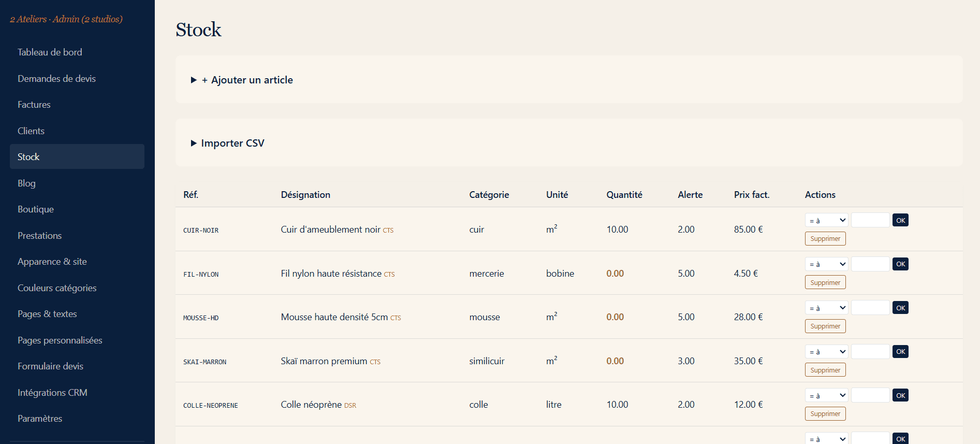Viewport: 980px width, 444px height.
Task: Open the '= à' dropdown for COLLE-NEOPRENE
Action: (x=826, y=395)
